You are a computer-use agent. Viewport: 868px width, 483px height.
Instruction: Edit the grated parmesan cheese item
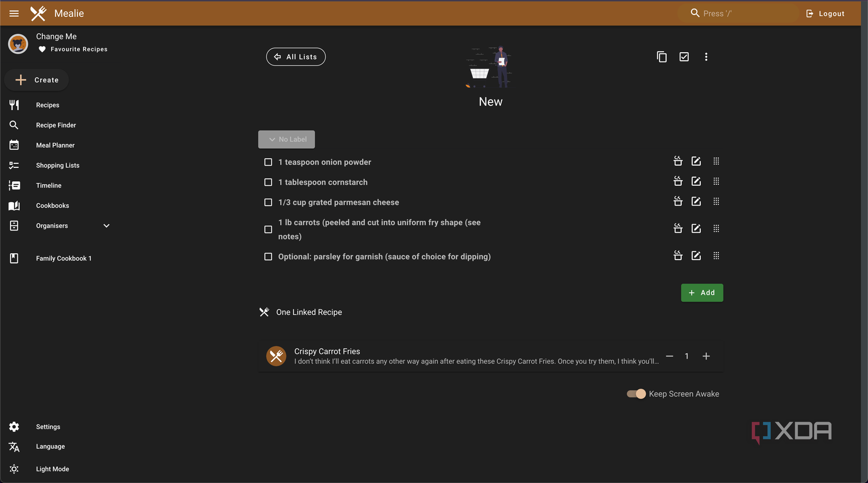(x=696, y=202)
